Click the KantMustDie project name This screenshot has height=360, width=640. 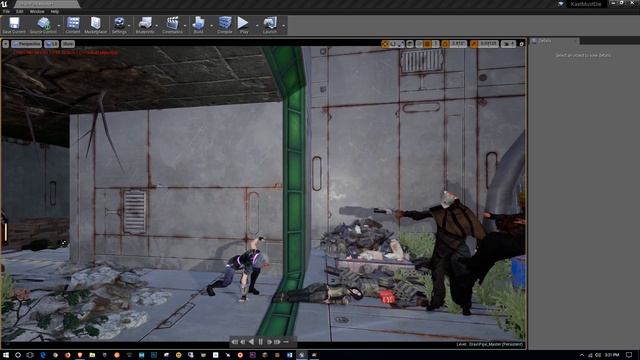pyautogui.click(x=586, y=4)
